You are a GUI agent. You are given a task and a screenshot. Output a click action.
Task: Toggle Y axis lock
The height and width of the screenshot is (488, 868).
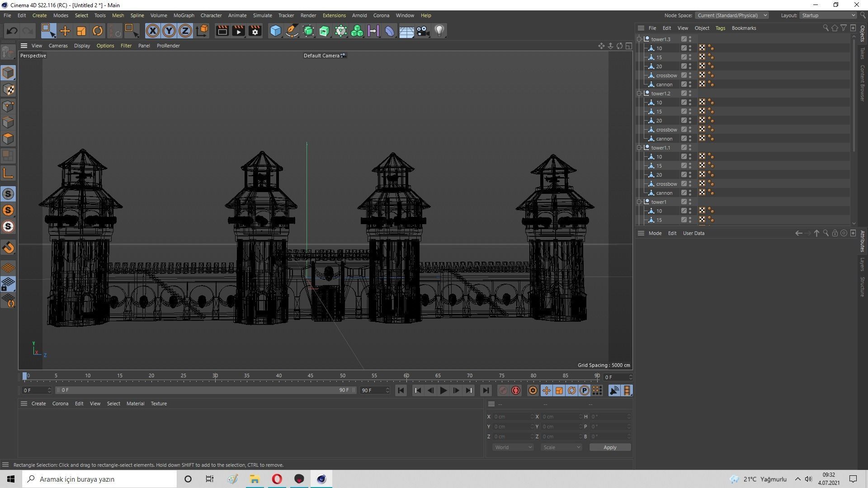169,31
